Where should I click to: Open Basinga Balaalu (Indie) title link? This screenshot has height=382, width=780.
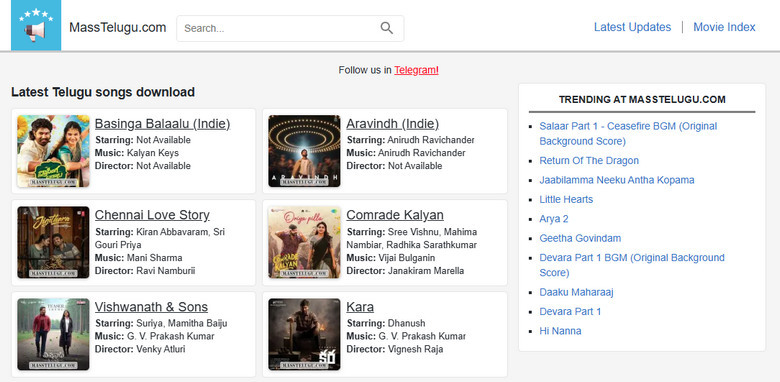tap(163, 123)
